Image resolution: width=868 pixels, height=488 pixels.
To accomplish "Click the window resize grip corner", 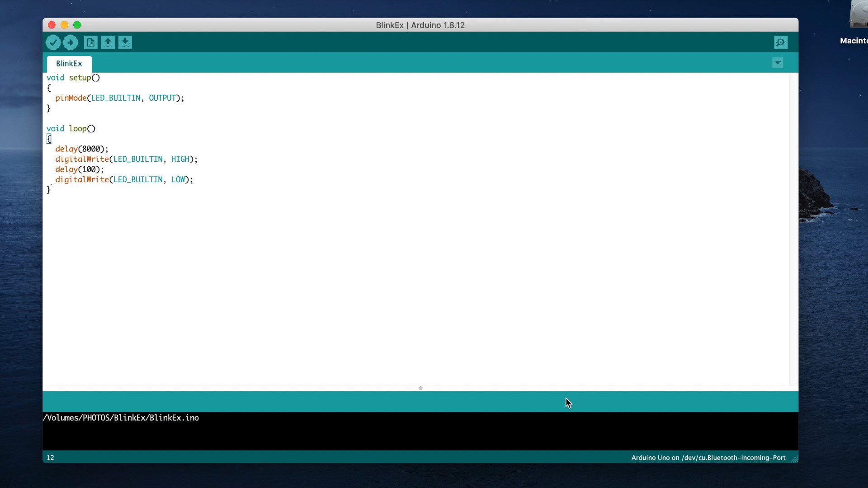I will 794,459.
